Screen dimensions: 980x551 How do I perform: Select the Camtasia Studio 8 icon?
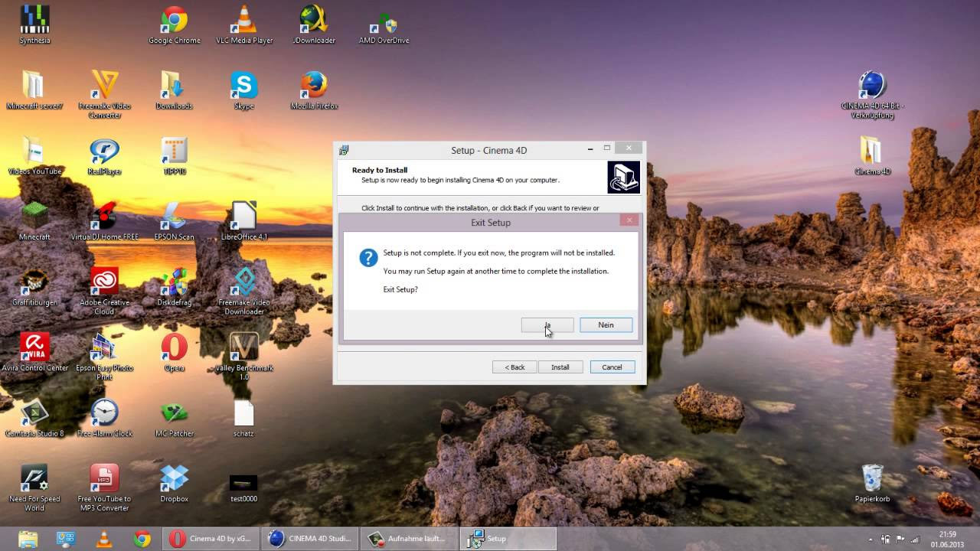tap(34, 418)
